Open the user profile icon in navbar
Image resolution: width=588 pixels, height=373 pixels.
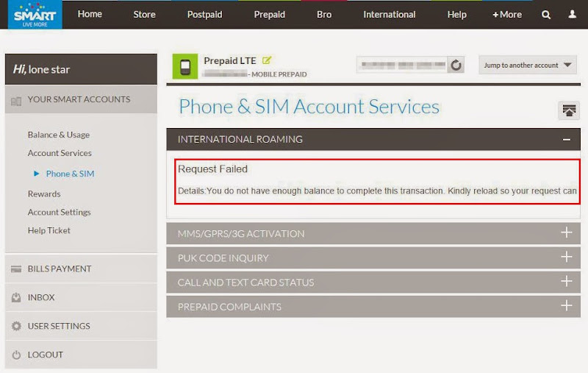point(572,14)
